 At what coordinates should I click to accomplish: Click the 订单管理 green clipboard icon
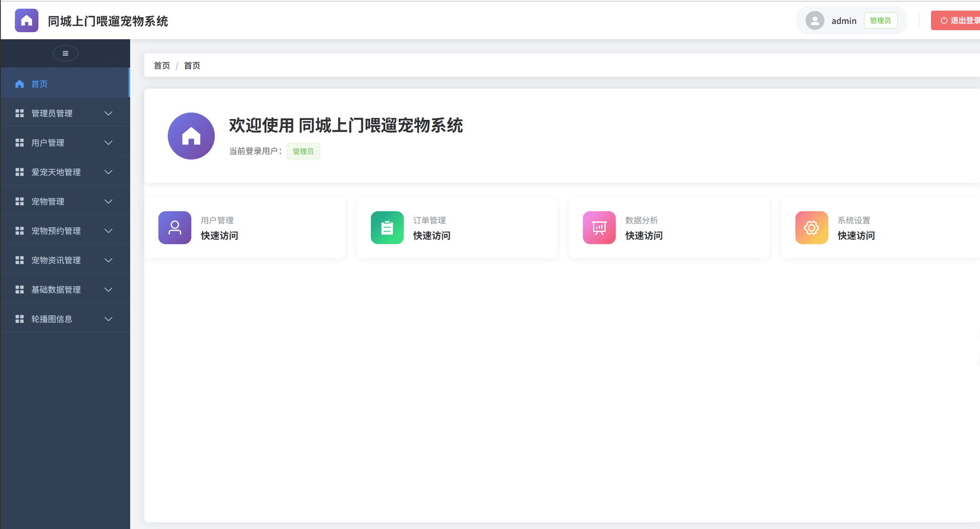(387, 228)
